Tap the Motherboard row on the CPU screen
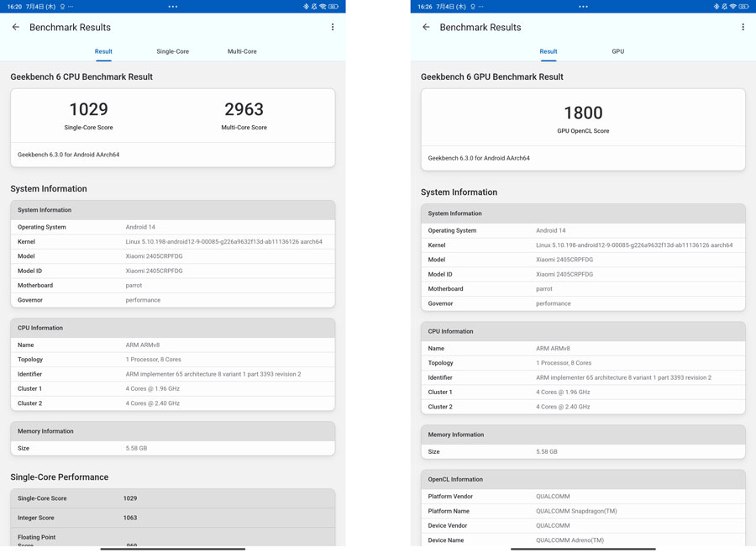The height and width of the screenshot is (553, 756). point(172,286)
